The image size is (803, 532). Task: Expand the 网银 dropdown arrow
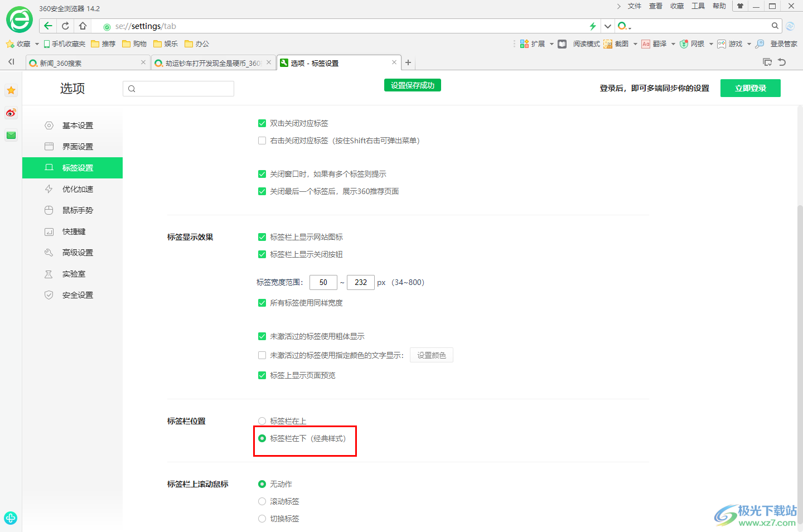tap(711, 44)
